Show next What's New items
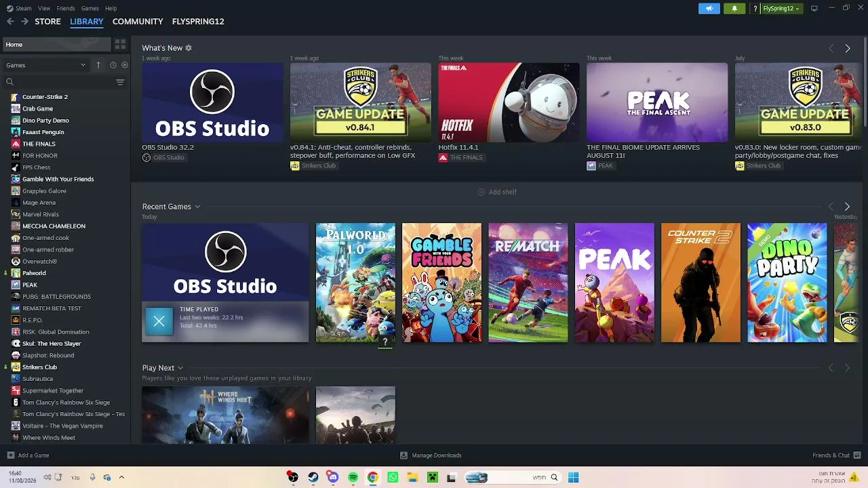 pos(847,49)
